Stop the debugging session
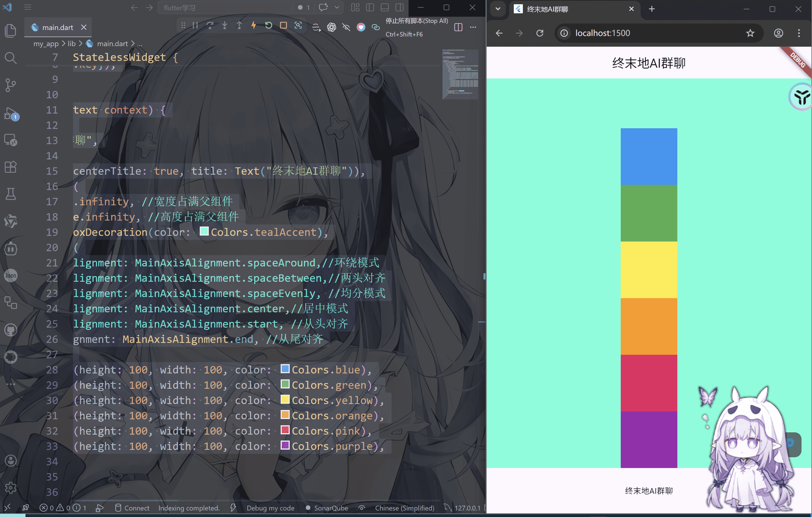Image resolution: width=812 pixels, height=517 pixels. pos(283,26)
